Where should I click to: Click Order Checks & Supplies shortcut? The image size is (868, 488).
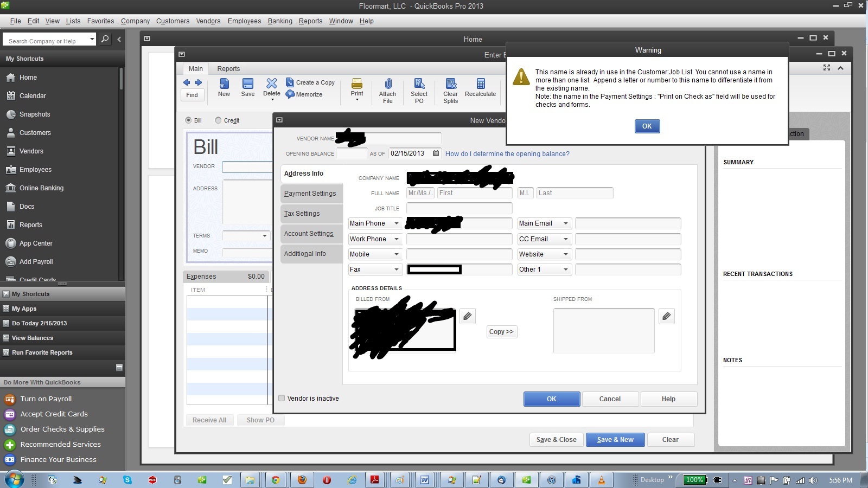point(62,429)
